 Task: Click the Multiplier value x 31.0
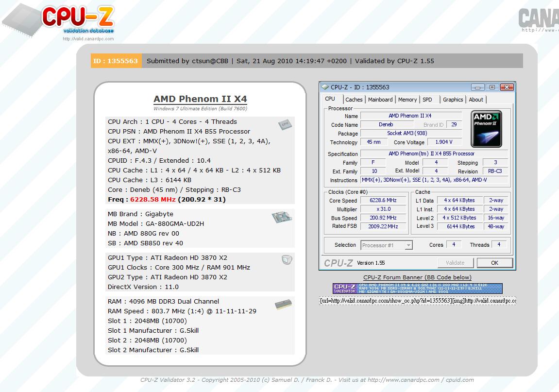coord(383,209)
